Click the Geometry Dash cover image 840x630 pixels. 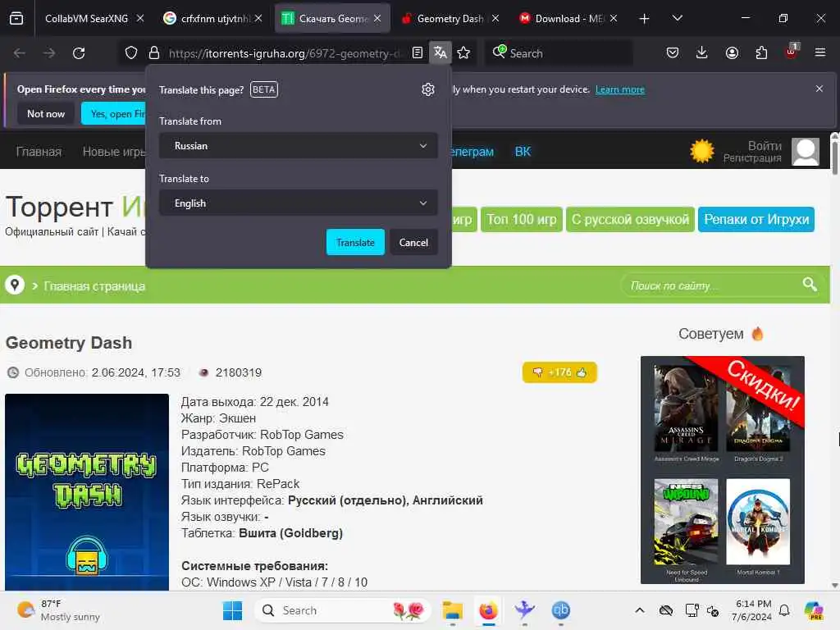[x=87, y=492]
